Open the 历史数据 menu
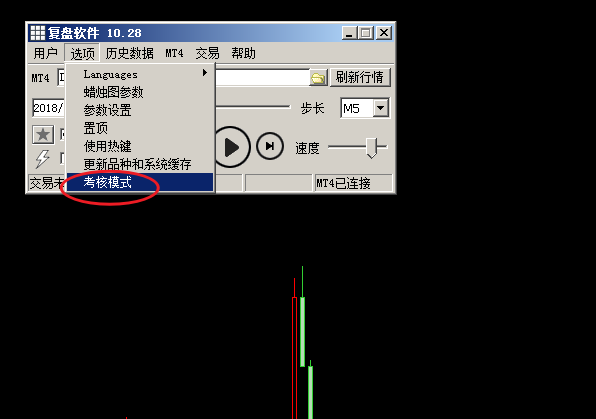The image size is (596, 419). coord(130,53)
